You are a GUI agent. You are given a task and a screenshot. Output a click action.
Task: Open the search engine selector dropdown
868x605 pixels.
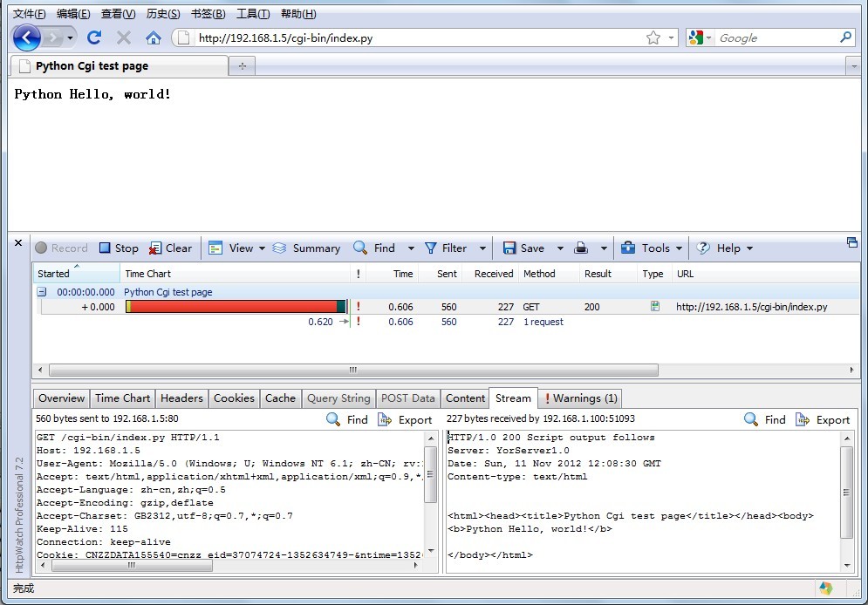click(x=708, y=37)
